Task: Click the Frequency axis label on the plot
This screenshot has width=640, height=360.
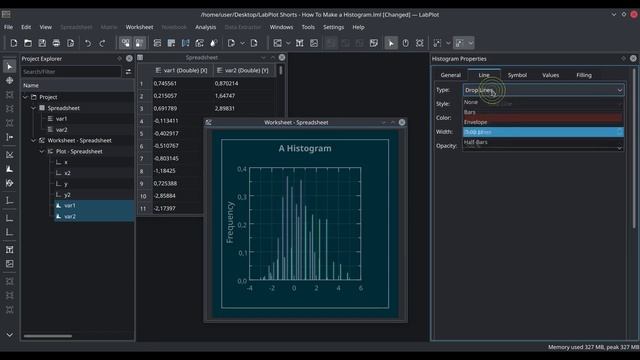Action: tap(230, 222)
